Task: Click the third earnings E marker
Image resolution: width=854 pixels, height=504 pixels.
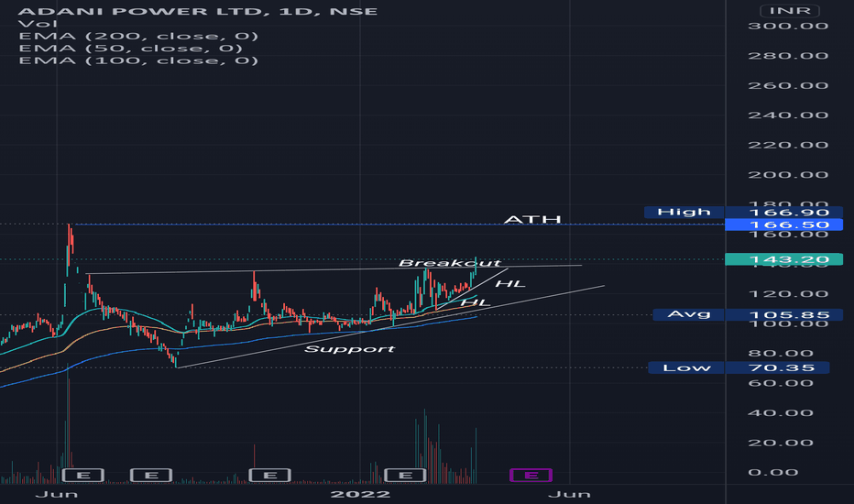Action: 270,475
